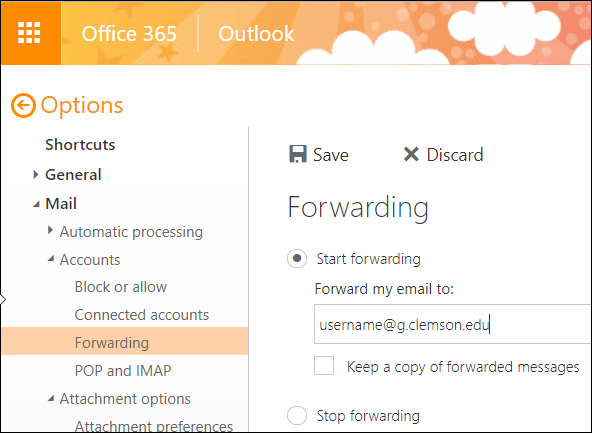Select the Start forwarding radio button
This screenshot has width=592, height=433.
coord(297,259)
